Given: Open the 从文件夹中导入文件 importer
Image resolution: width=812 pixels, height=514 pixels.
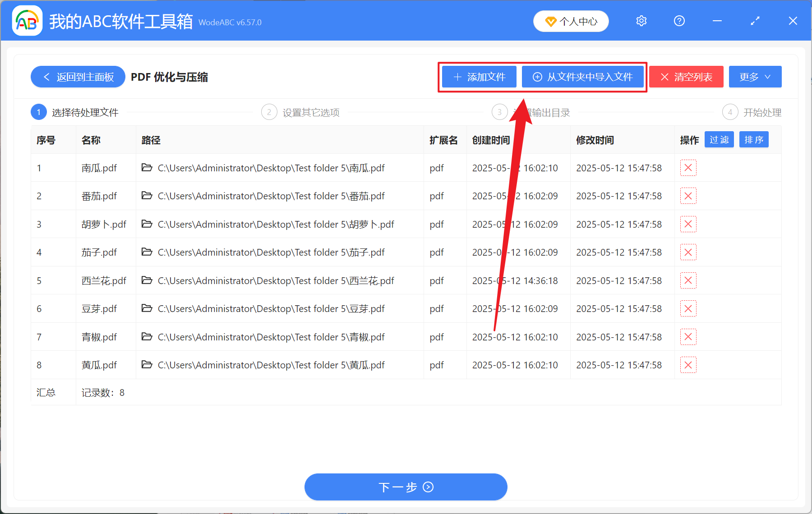Looking at the screenshot, I should tap(583, 77).
